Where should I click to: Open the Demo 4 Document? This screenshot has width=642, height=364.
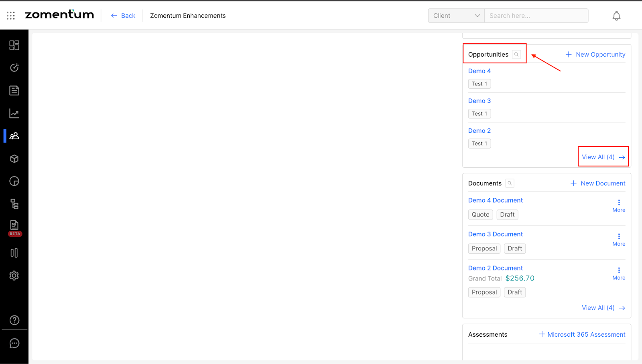[x=496, y=200]
